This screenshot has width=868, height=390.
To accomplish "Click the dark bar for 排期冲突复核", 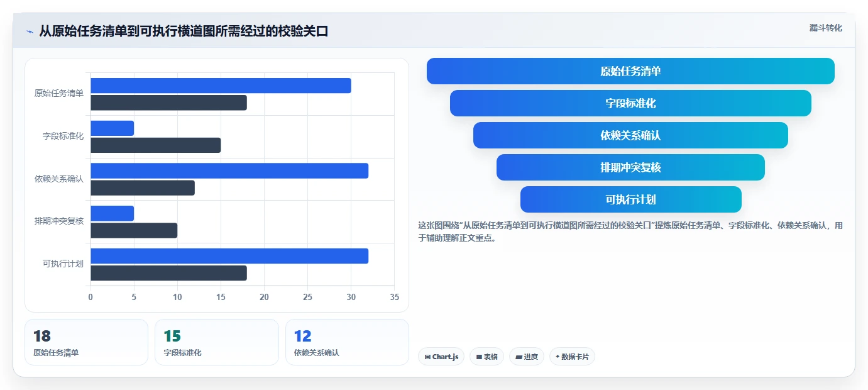I will pos(134,230).
